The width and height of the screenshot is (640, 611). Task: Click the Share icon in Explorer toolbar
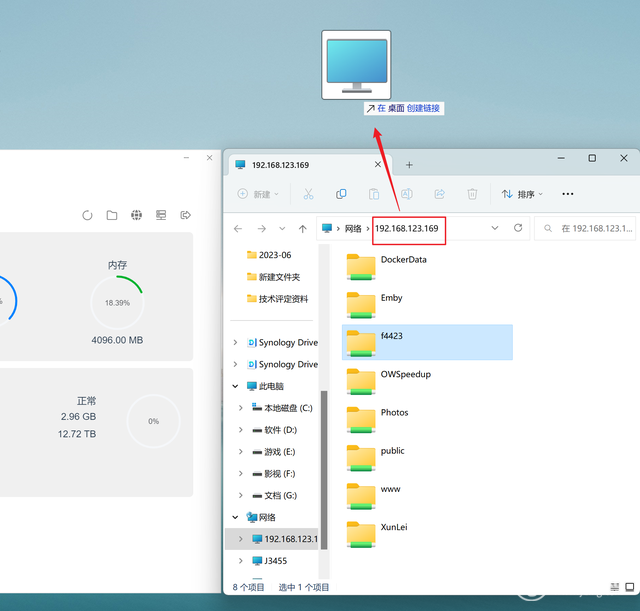(440, 194)
